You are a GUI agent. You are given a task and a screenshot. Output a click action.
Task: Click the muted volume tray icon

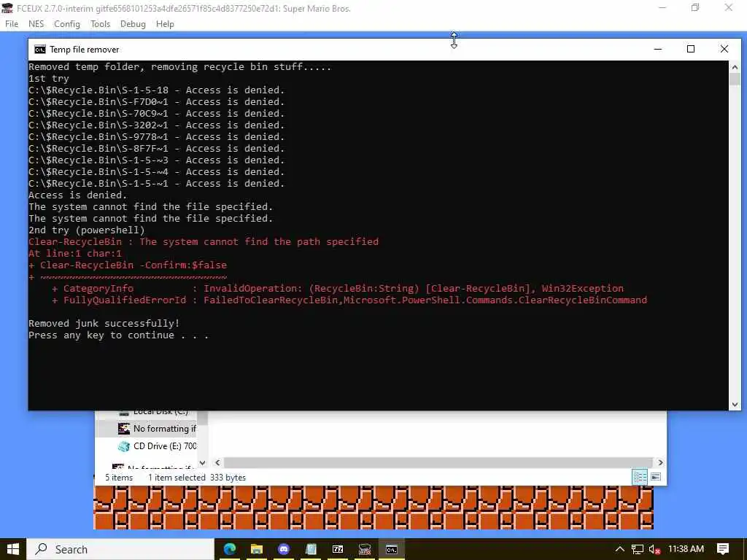click(655, 549)
